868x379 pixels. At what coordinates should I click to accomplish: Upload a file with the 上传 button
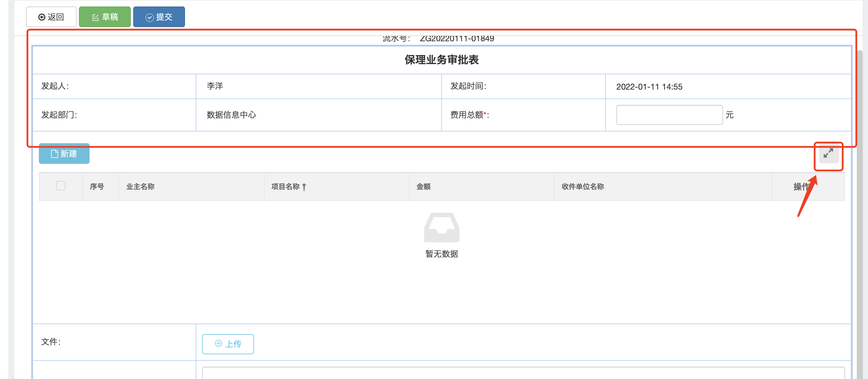228,344
